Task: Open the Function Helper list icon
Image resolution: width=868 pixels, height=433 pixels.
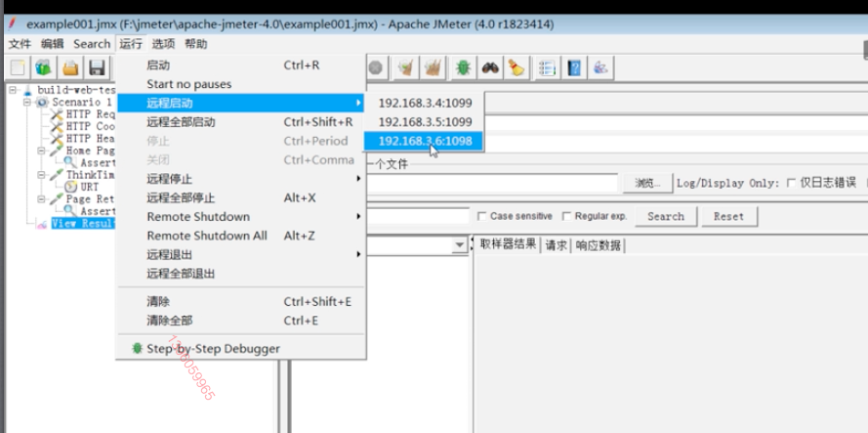Action: pos(547,68)
